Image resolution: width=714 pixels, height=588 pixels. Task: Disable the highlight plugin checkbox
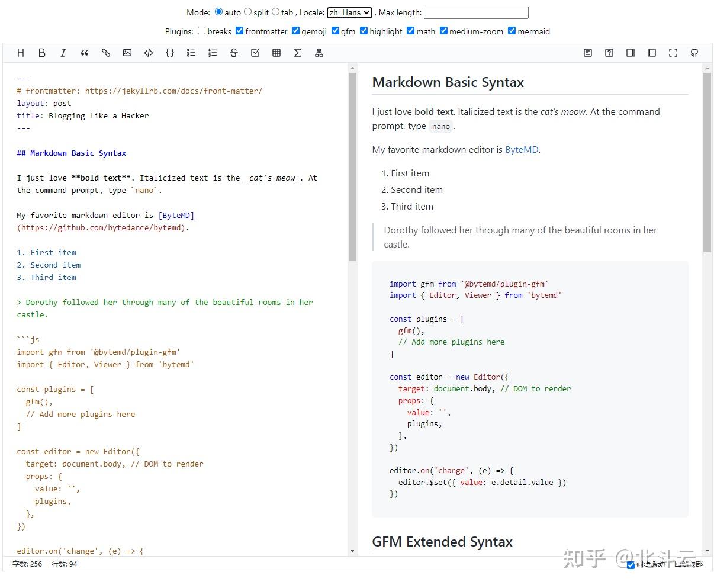pos(364,30)
